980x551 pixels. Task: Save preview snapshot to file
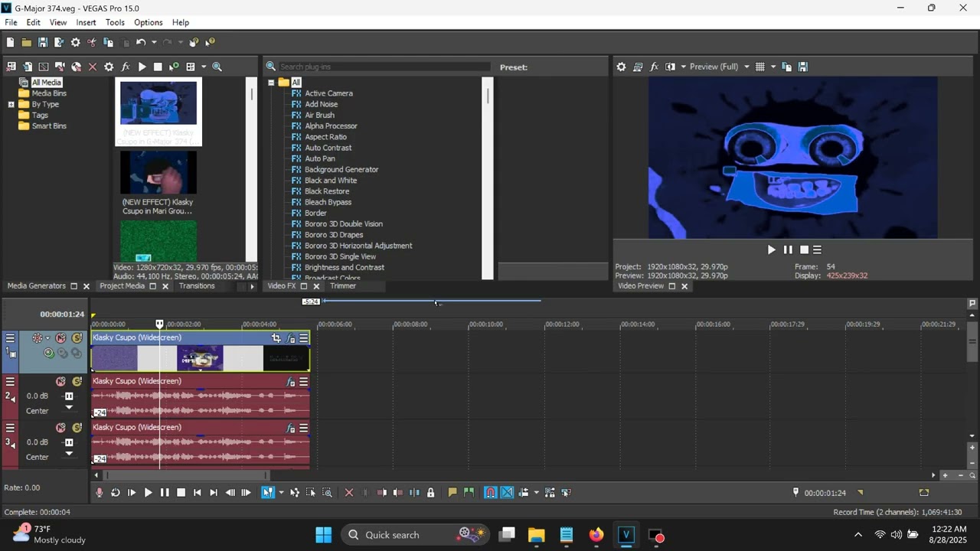pos(802,67)
